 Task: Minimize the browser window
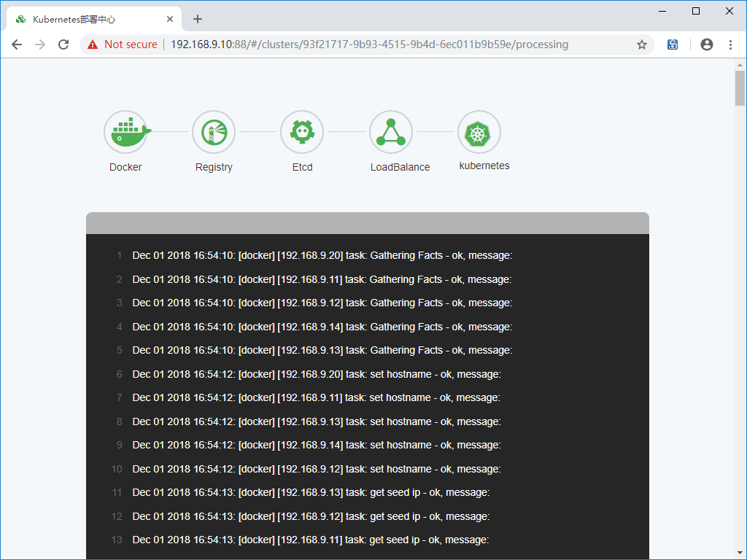[662, 11]
